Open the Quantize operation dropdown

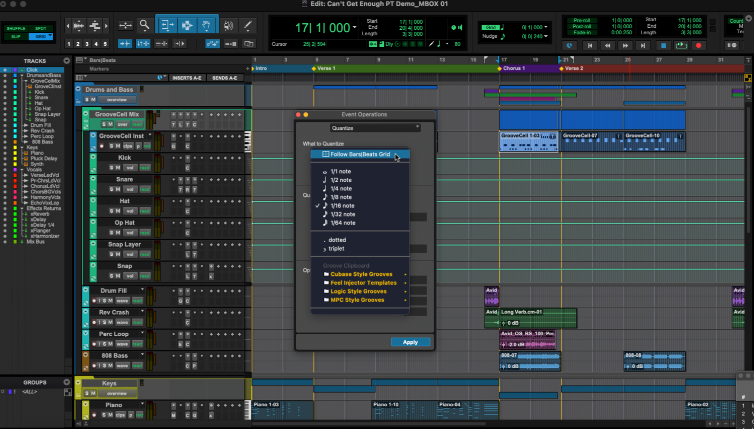click(x=376, y=128)
